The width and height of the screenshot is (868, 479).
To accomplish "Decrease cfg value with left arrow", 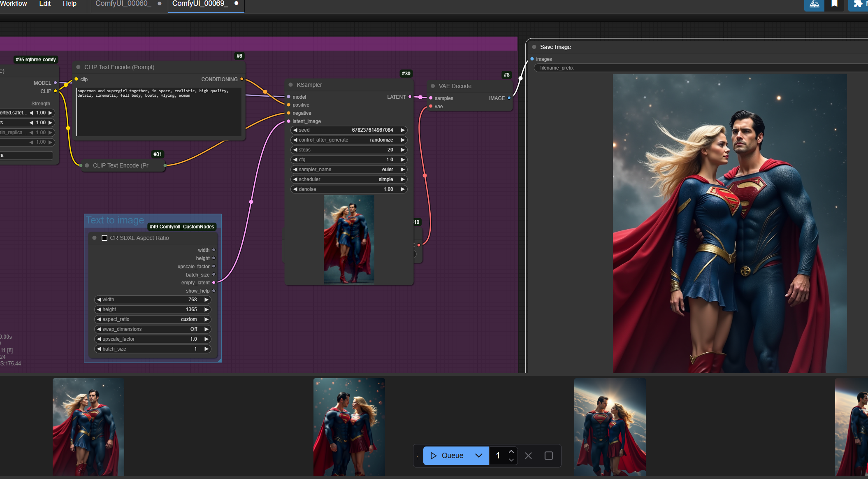I will click(x=295, y=160).
